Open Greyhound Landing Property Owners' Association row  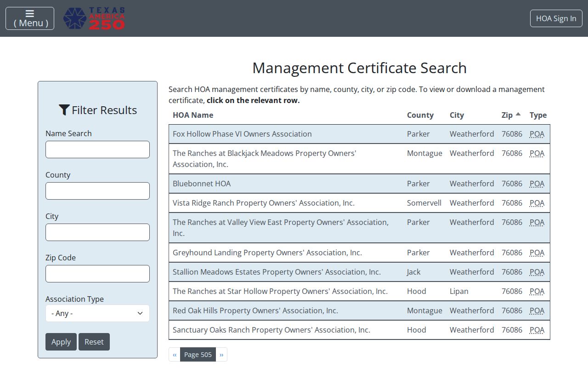click(x=359, y=253)
